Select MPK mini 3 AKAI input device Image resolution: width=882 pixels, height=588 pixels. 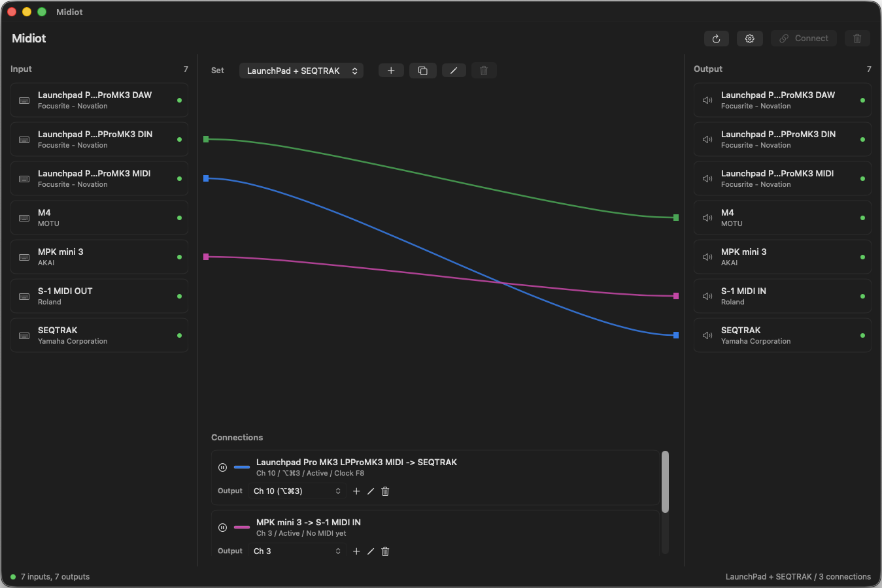[99, 257]
